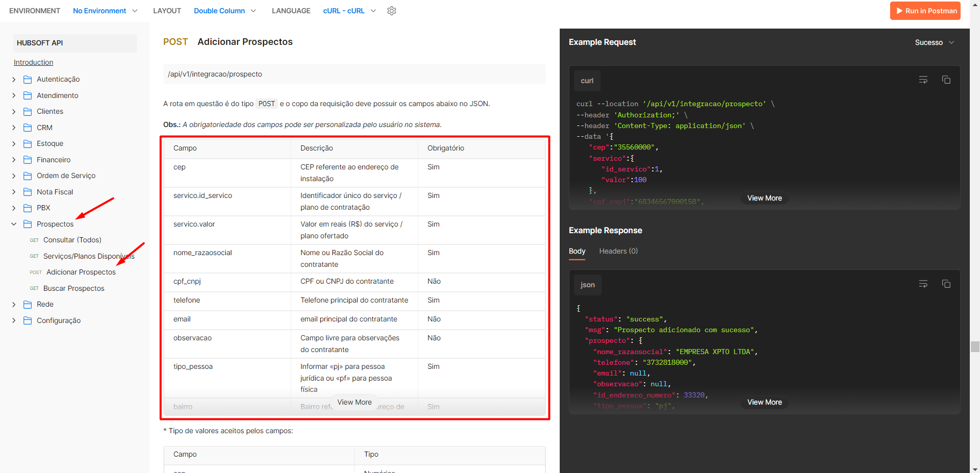This screenshot has height=473, width=980.
Task: Click the curl language label chip
Action: point(587,81)
